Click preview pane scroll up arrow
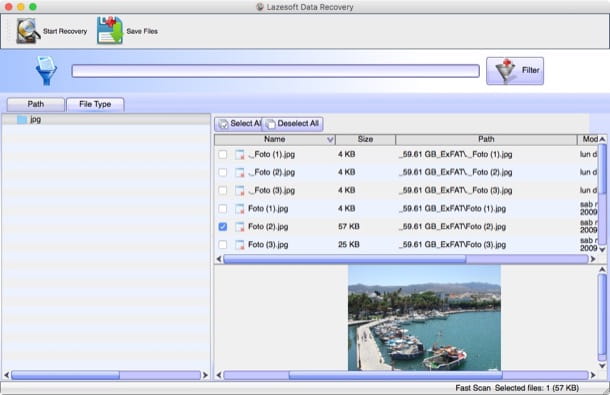 (x=602, y=269)
